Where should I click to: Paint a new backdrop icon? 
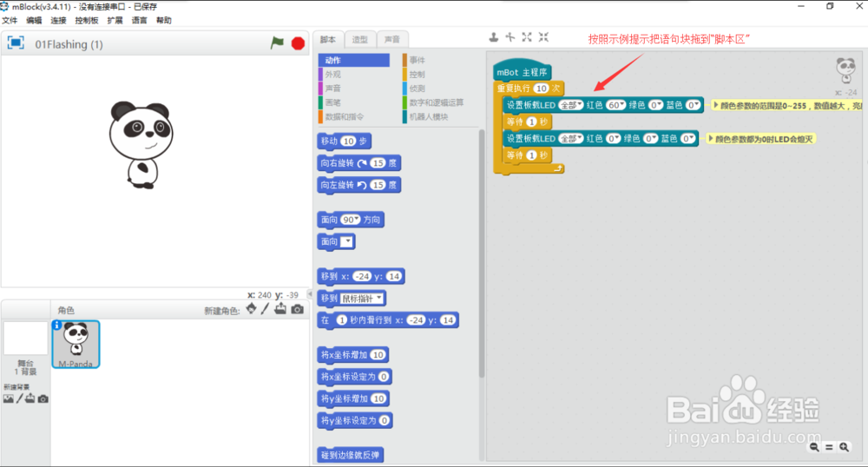(x=19, y=398)
